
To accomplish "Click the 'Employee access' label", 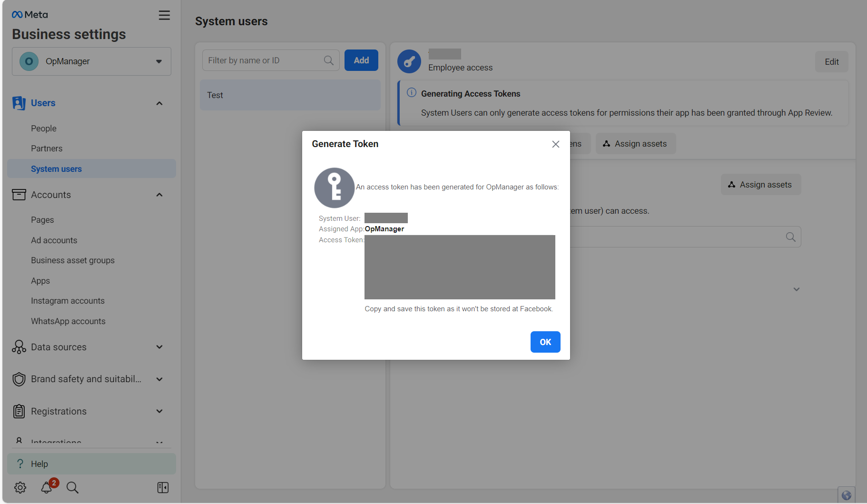I will [460, 68].
